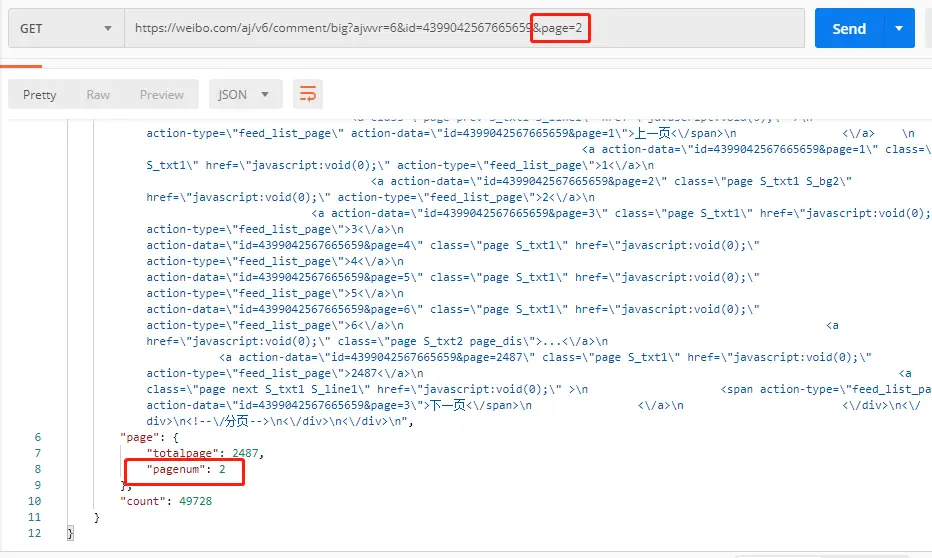Image resolution: width=932 pixels, height=558 pixels.
Task: Click the totalpage value 2487
Action: [x=245, y=453]
